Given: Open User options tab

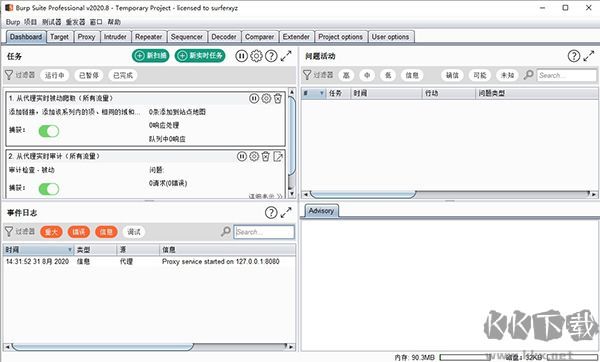Looking at the screenshot, I should tap(391, 37).
